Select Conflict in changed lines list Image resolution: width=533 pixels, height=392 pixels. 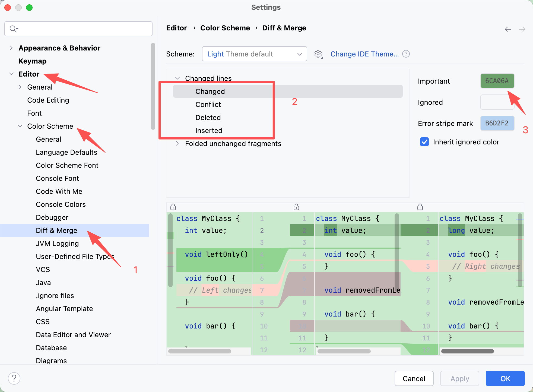point(208,105)
